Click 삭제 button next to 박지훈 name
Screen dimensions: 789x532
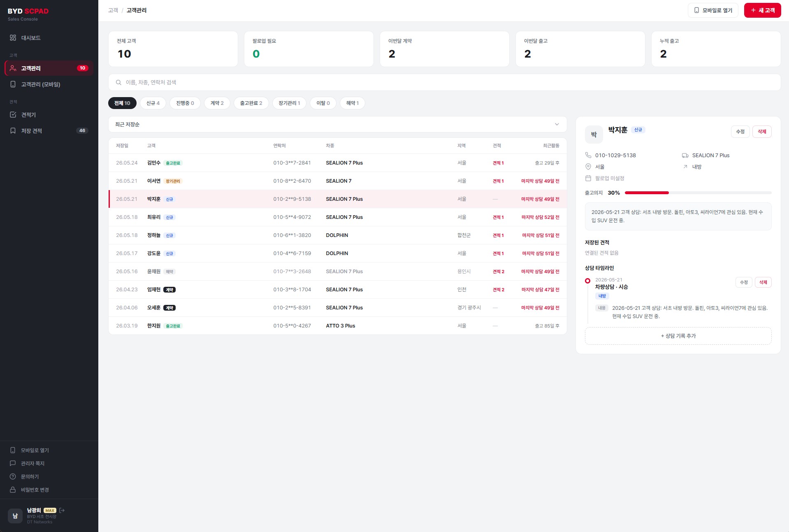(x=762, y=132)
